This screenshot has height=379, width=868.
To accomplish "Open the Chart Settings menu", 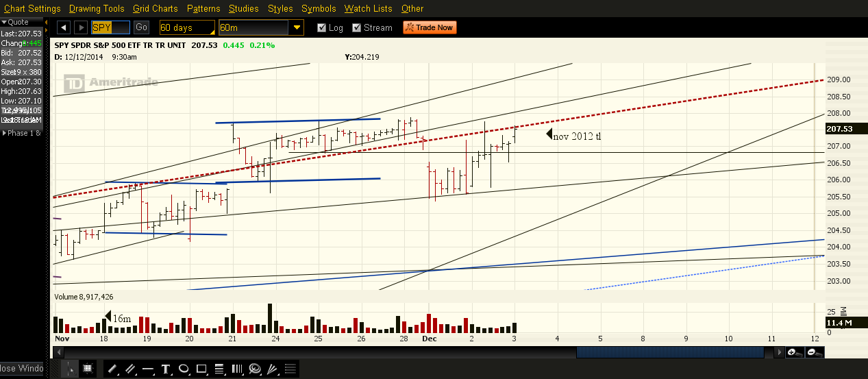I will [32, 9].
